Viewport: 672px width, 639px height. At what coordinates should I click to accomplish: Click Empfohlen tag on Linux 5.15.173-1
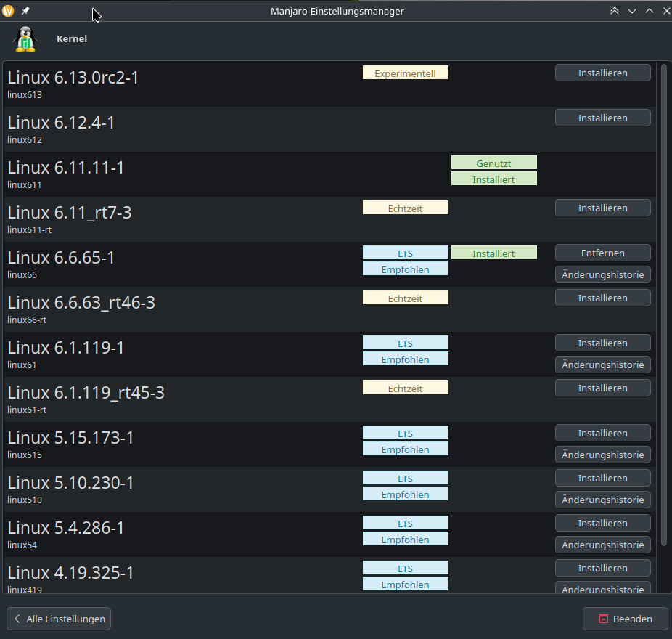click(406, 449)
